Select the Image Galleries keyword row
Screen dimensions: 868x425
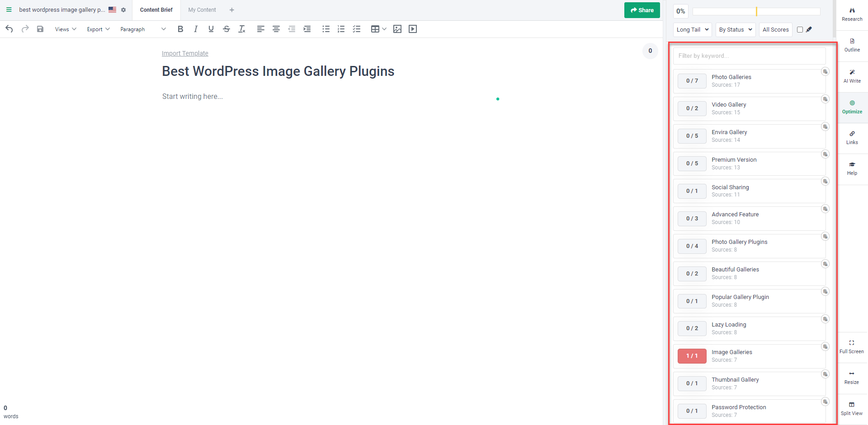[749, 356]
